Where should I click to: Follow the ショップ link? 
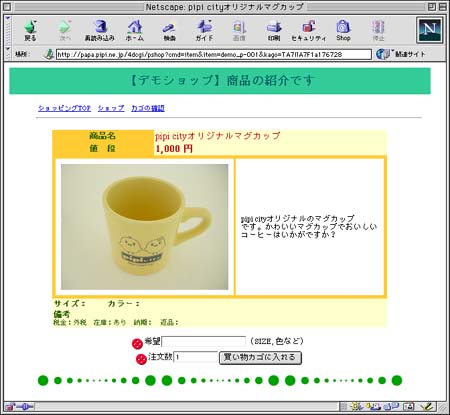[x=111, y=108]
